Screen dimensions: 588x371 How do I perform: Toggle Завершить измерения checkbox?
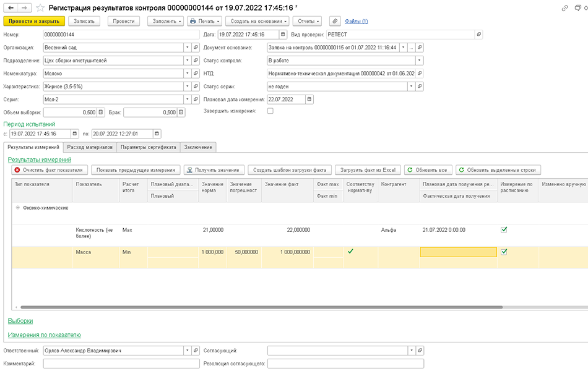point(270,111)
